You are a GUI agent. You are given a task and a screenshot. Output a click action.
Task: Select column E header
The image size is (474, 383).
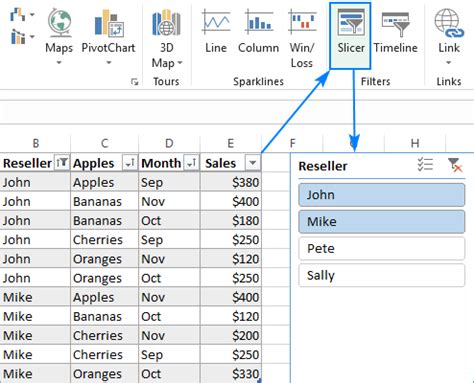(x=230, y=143)
